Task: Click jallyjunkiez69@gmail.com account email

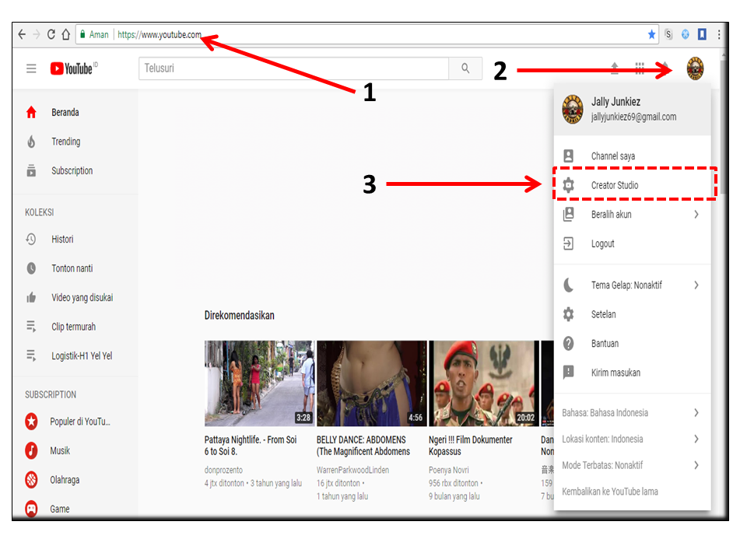Action: [633, 117]
